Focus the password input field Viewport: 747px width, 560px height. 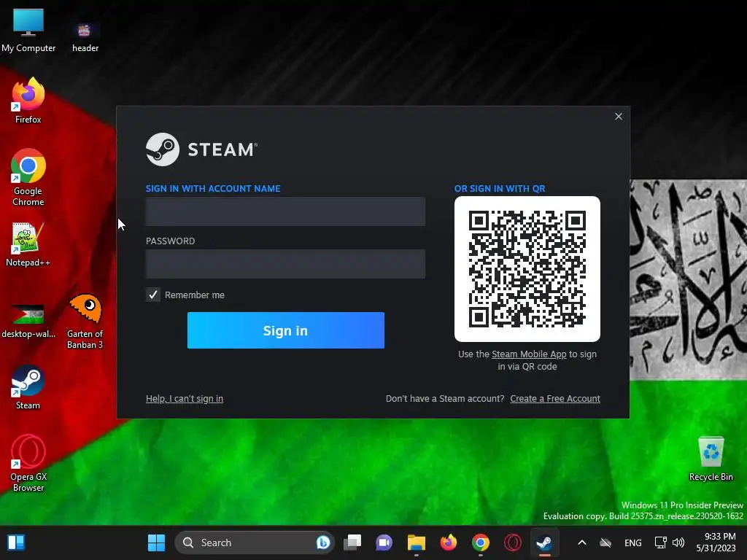[285, 264]
